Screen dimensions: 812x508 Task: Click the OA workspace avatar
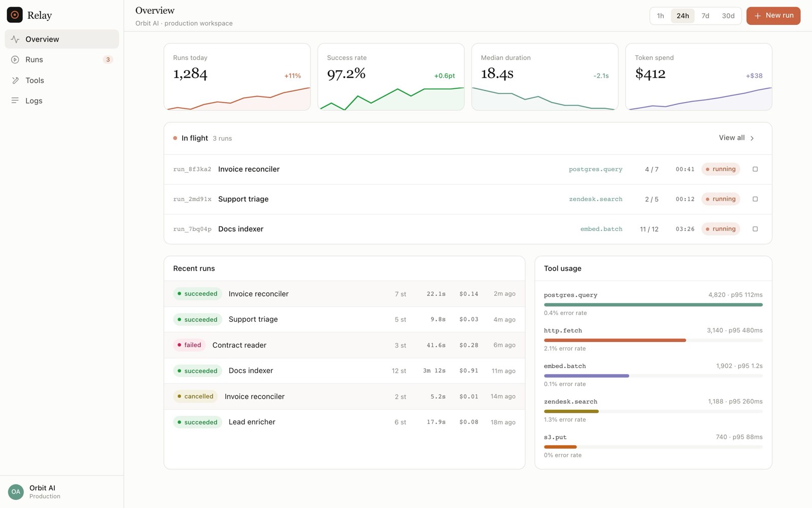pyautogui.click(x=16, y=492)
